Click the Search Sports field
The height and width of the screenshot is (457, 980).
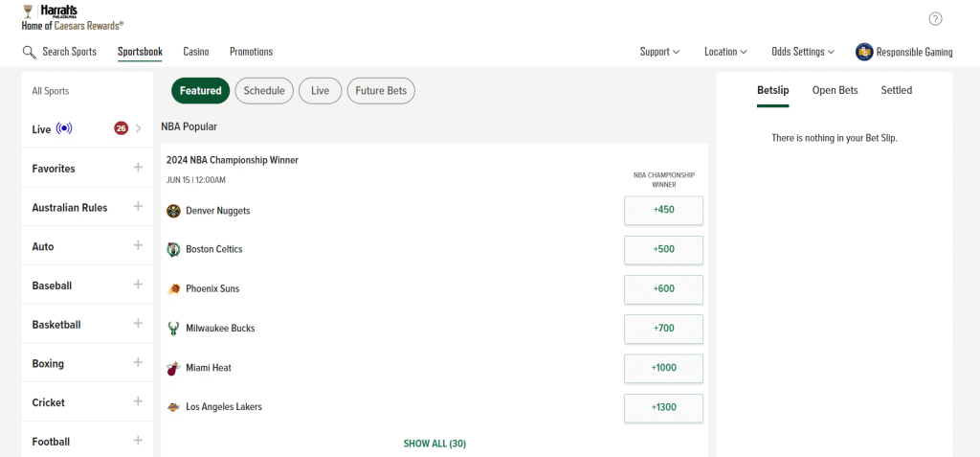(x=59, y=52)
